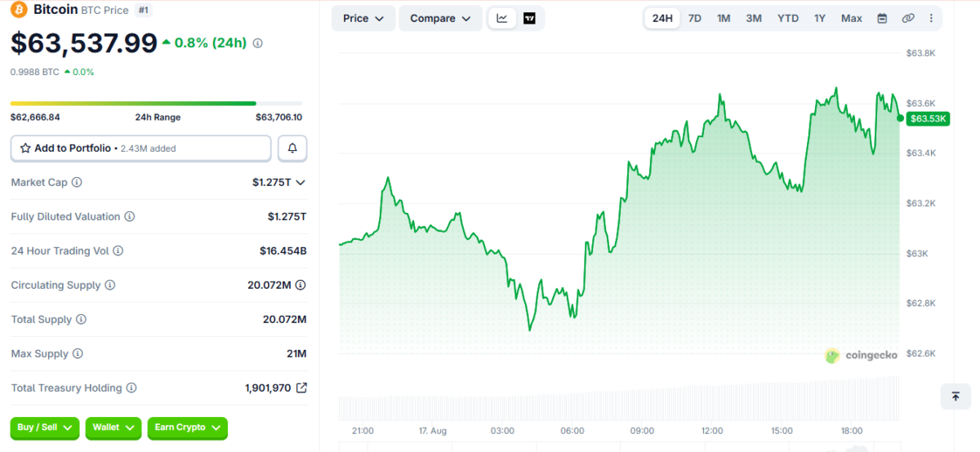Image resolution: width=980 pixels, height=452 pixels.
Task: Select the 1M time range tab
Action: [724, 18]
